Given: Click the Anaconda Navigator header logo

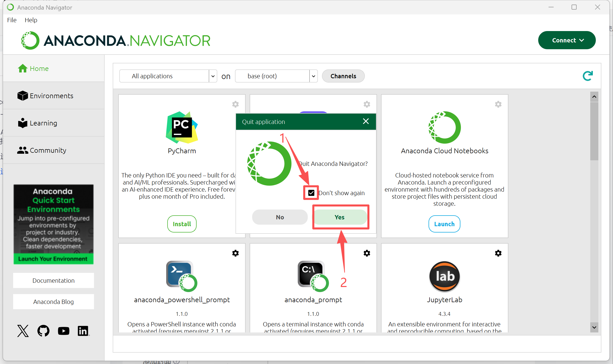Looking at the screenshot, I should [x=115, y=40].
